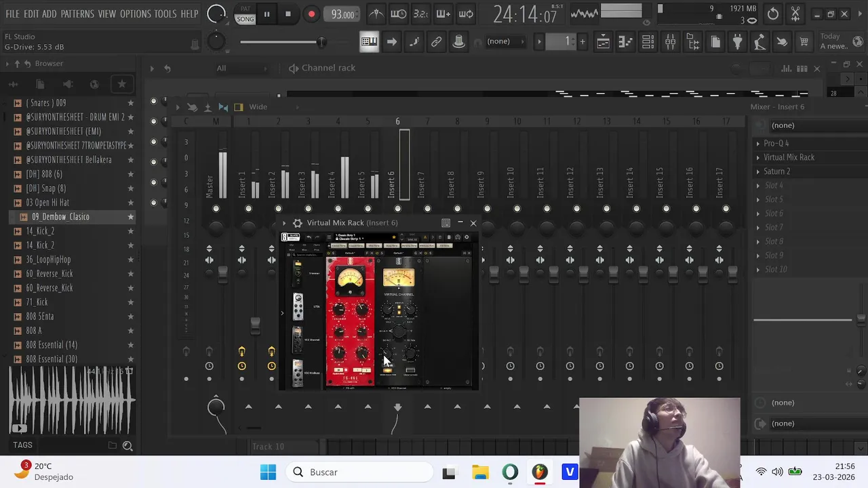Click the tempo display 93.000
Viewport: 868px width, 488px height.
pos(343,14)
